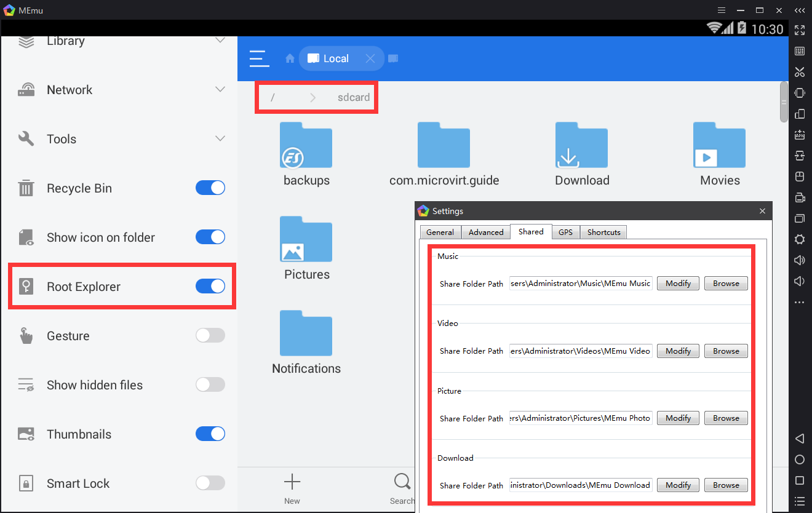Click the home icon in the top bar
Image resolution: width=812 pixels, height=513 pixels.
[x=290, y=58]
